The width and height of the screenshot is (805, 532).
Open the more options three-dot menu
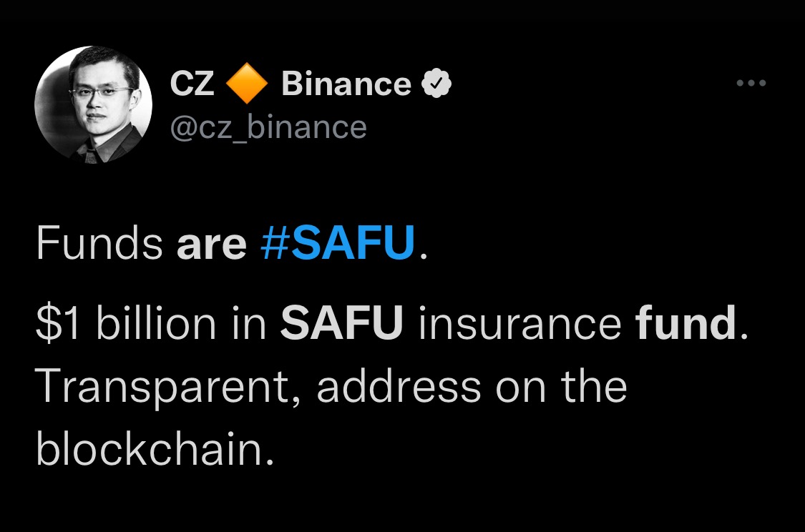(751, 84)
